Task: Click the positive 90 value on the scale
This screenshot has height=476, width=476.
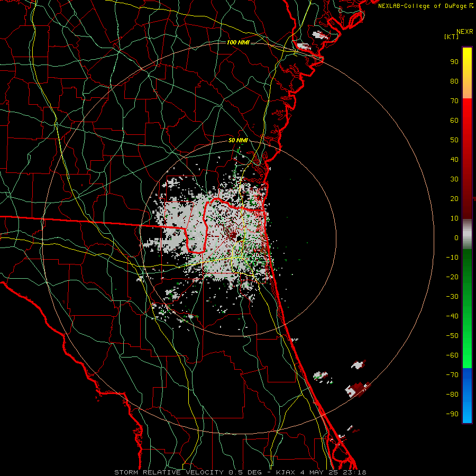Action: pos(454,62)
